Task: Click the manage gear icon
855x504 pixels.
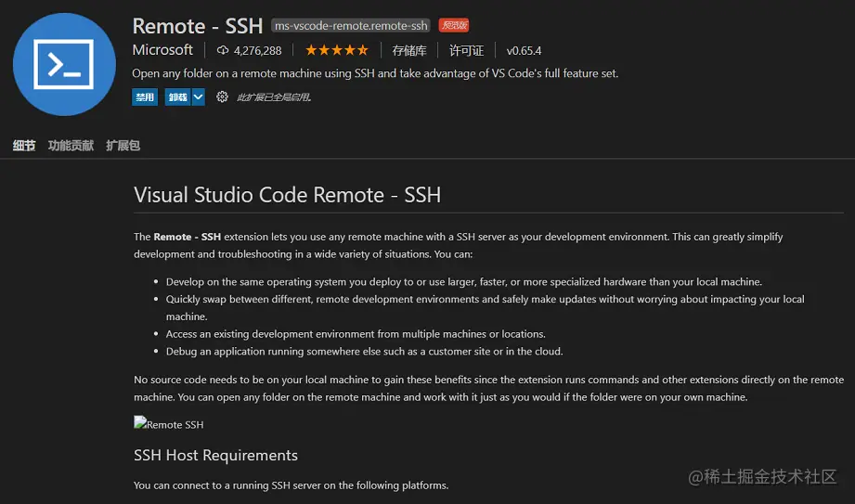Action: 222,97
